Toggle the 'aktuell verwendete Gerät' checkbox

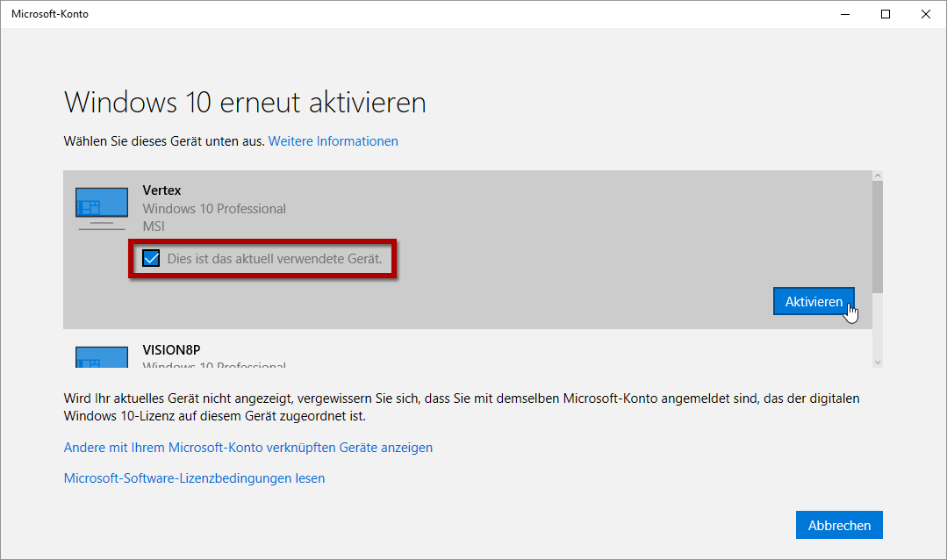click(x=151, y=259)
